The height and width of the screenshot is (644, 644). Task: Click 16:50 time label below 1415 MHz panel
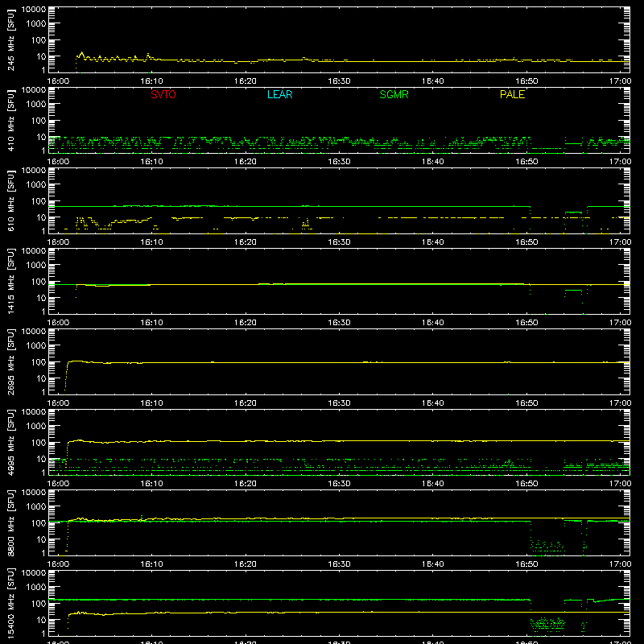(x=526, y=323)
